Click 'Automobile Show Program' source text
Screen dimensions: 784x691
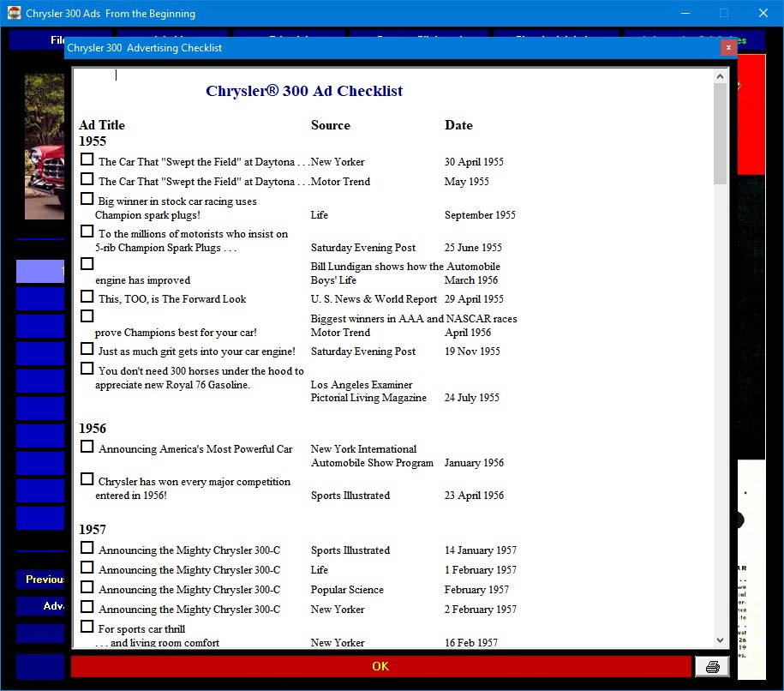372,463
